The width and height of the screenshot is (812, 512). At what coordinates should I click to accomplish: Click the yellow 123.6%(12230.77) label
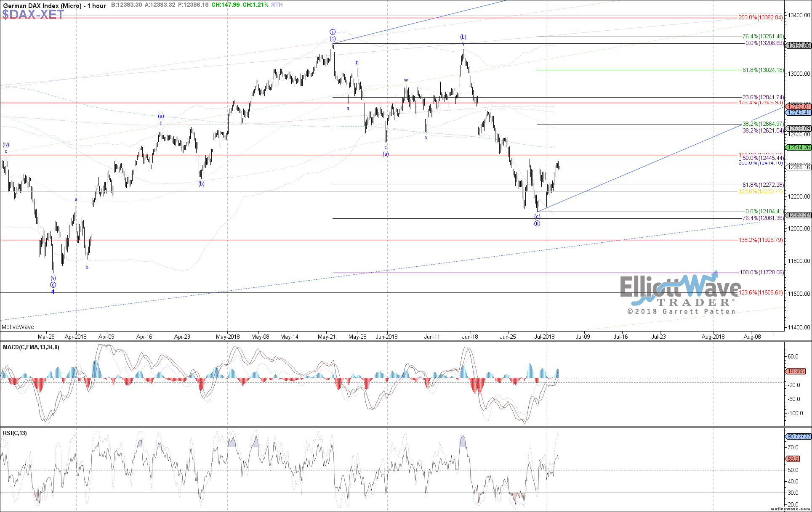click(761, 191)
